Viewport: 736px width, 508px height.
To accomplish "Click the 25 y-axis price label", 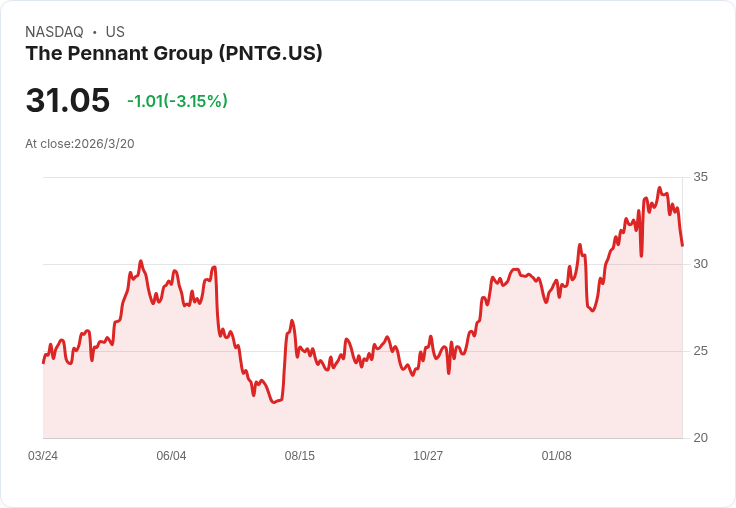I will click(x=701, y=351).
